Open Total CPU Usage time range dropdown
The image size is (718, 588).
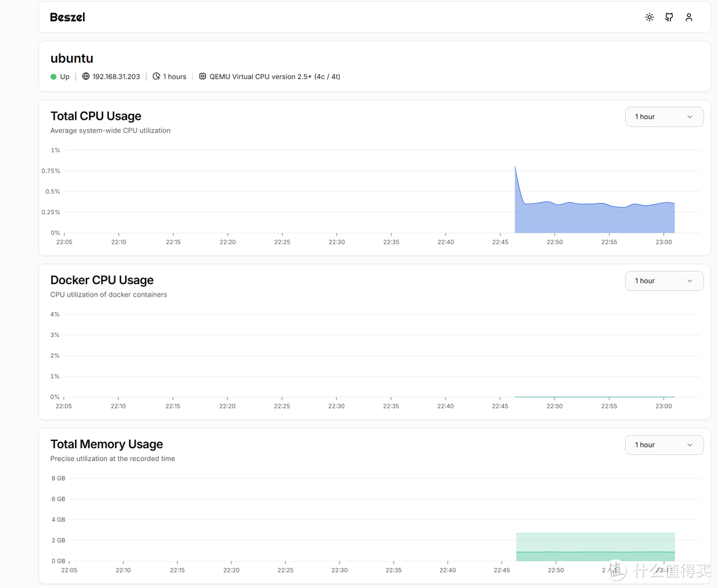coord(663,117)
